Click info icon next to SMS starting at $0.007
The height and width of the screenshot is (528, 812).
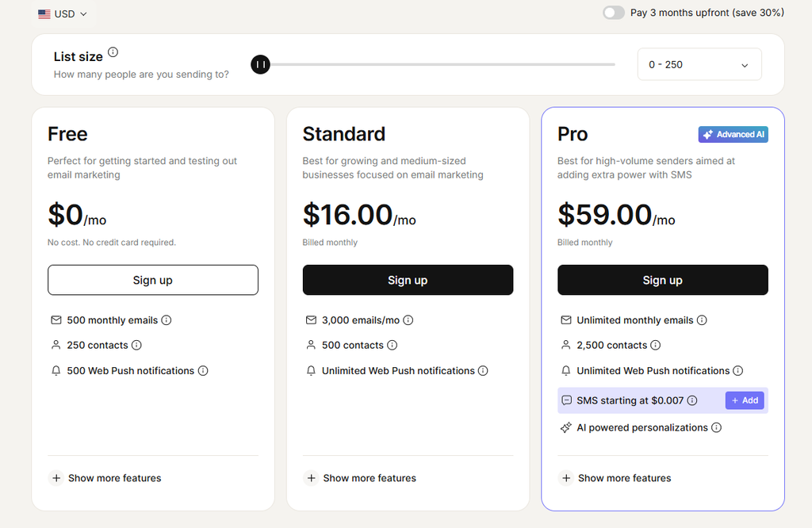691,400
